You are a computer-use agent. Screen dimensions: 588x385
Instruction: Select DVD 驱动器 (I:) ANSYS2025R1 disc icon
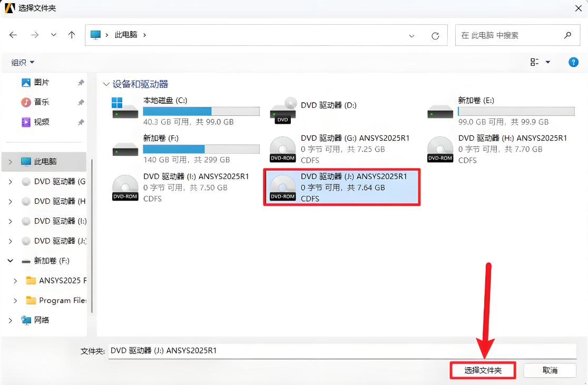pos(125,187)
